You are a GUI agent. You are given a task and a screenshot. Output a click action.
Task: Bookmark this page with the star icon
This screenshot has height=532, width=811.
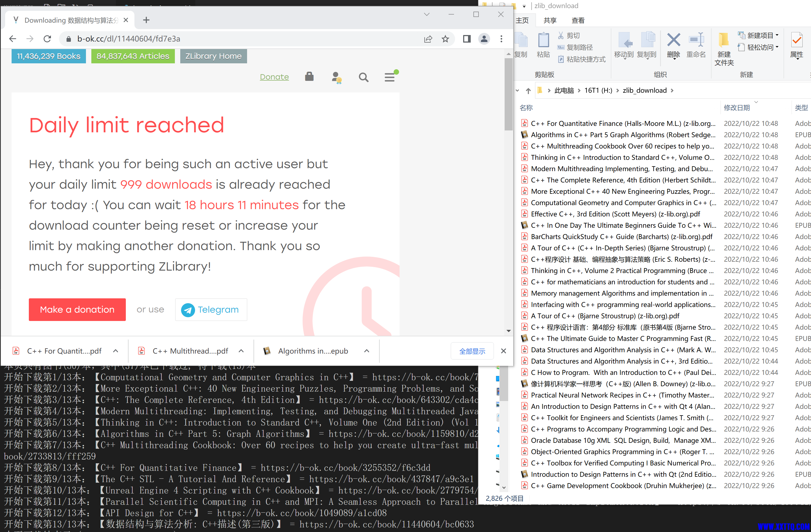tap(445, 39)
